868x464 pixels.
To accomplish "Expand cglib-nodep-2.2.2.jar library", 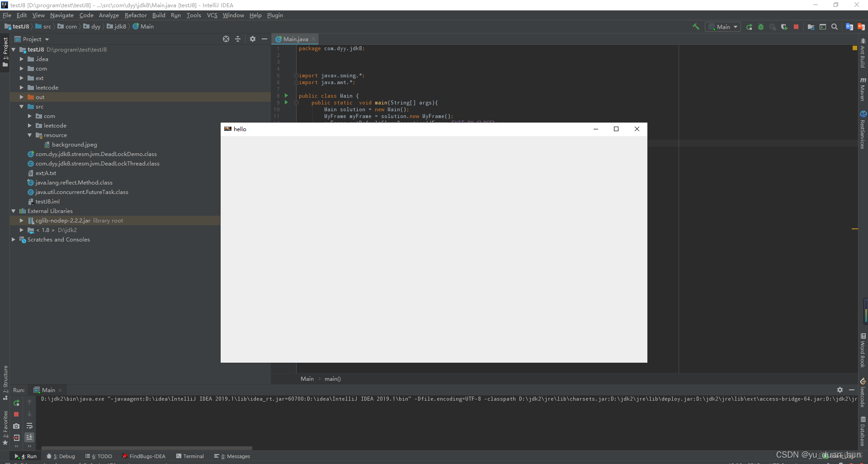I will click(22, 221).
